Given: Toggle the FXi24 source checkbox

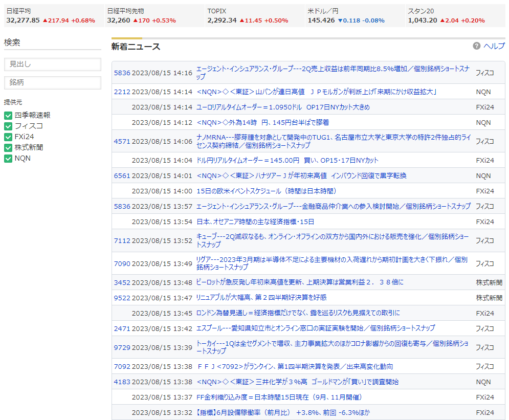Looking at the screenshot, I should pos(8,137).
